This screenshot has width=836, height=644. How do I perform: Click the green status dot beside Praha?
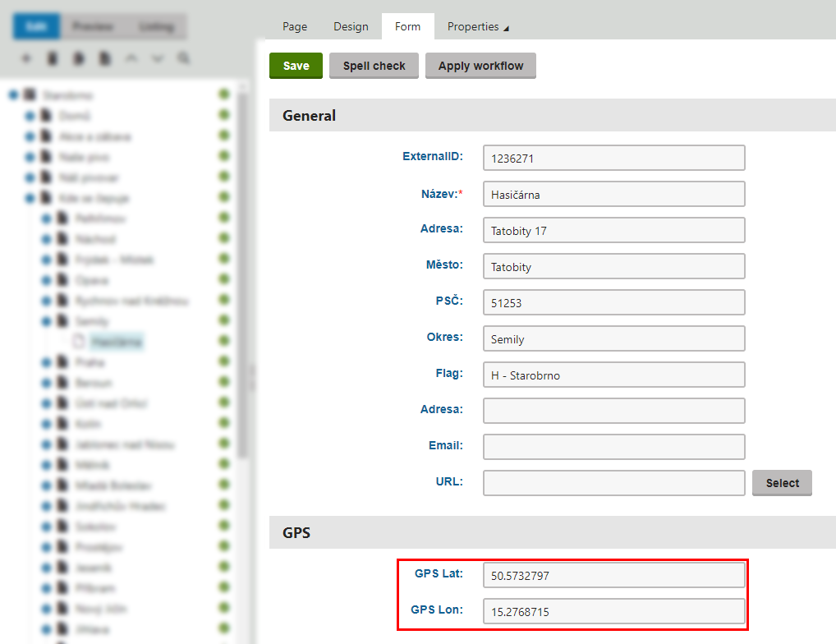(223, 361)
